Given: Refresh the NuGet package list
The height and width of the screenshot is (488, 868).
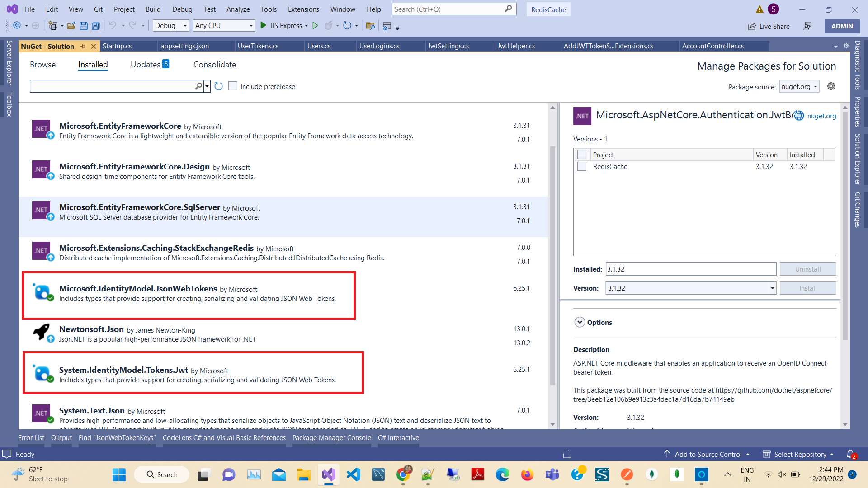Looking at the screenshot, I should pos(219,86).
